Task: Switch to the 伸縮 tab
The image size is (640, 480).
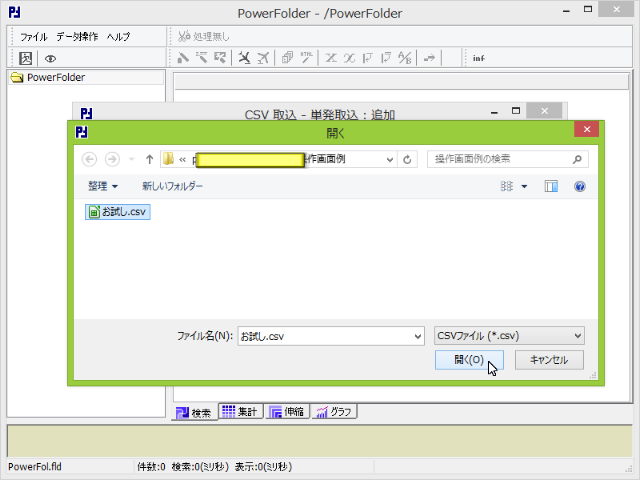Action: point(287,411)
